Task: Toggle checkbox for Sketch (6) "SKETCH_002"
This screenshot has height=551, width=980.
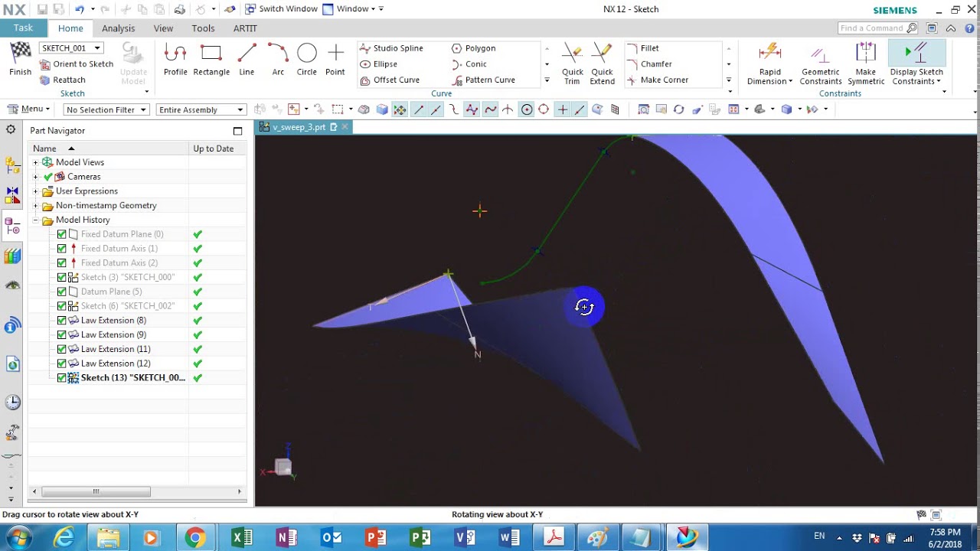Action: (x=62, y=306)
